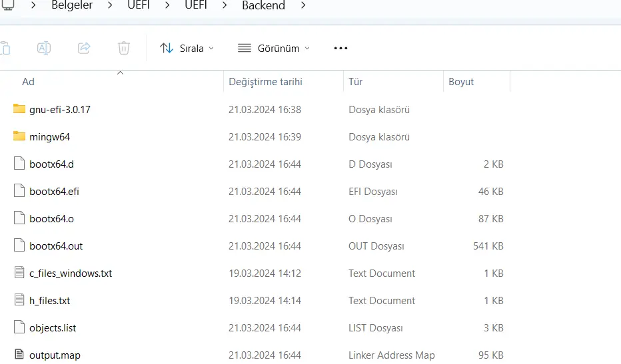This screenshot has height=364, width=621.
Task: Open the Sırala dropdown arrow
Action: [x=211, y=49]
